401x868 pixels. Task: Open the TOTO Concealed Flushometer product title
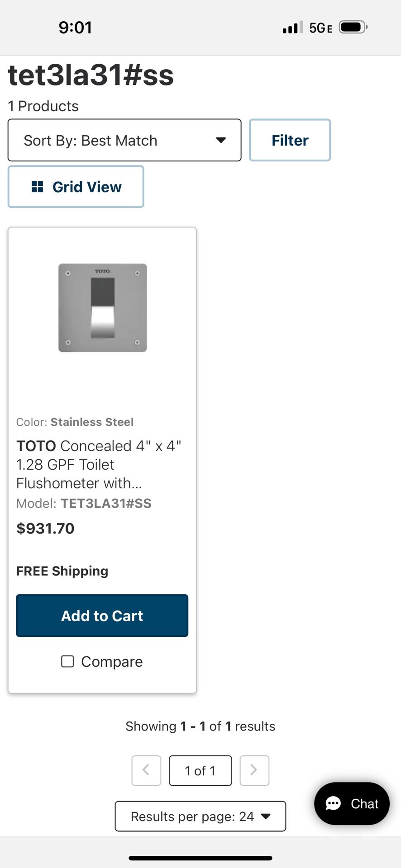99,464
